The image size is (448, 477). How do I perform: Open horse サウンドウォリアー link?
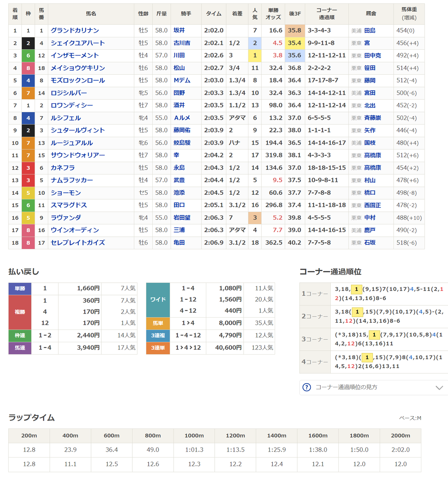78,155
